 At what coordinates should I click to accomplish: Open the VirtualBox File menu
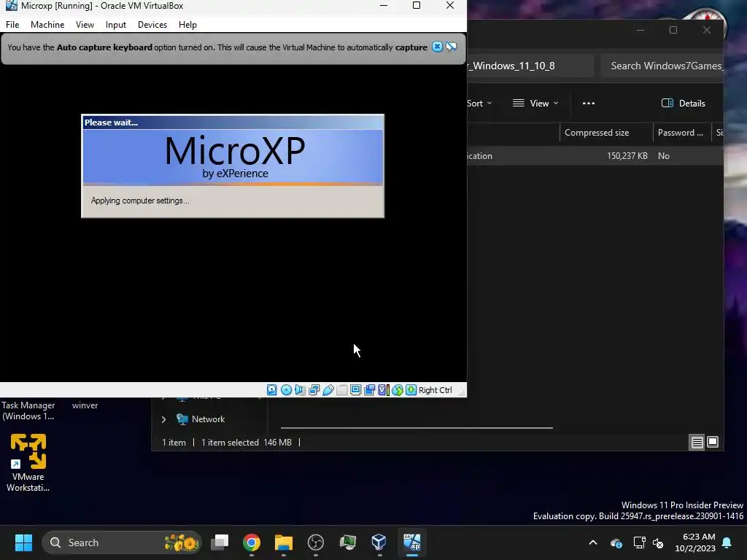tap(12, 25)
